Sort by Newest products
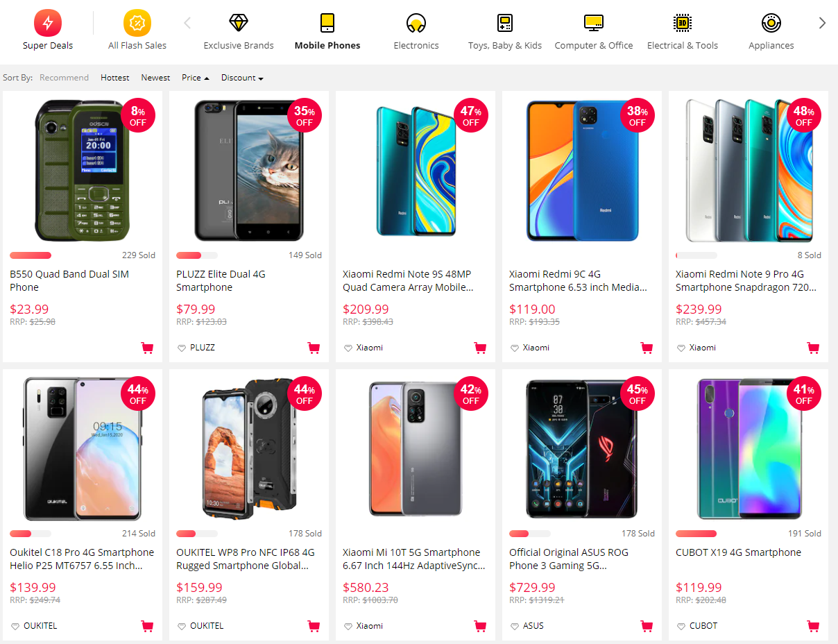 pyautogui.click(x=155, y=78)
